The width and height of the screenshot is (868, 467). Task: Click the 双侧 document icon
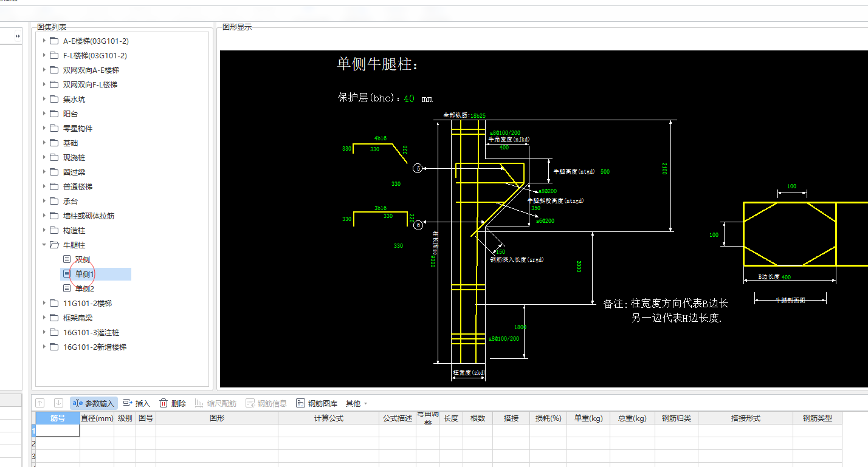67,259
